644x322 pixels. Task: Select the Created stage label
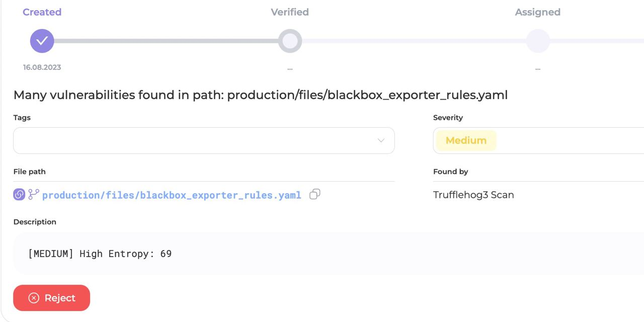pos(42,12)
